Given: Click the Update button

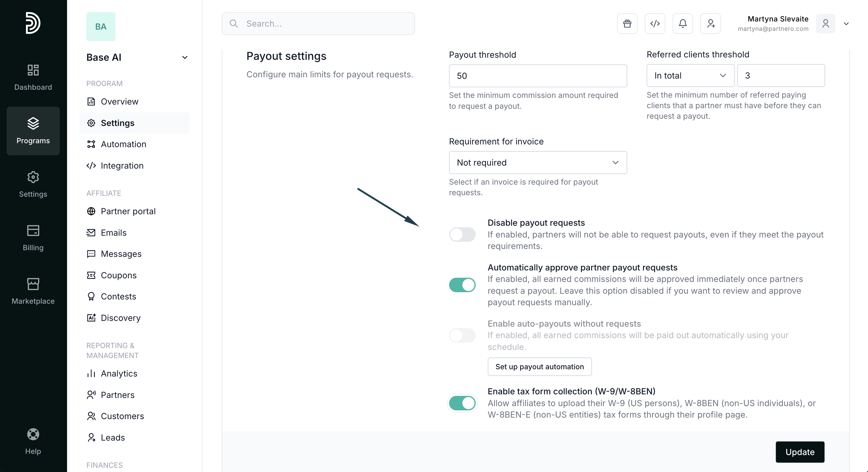Looking at the screenshot, I should [x=800, y=452].
